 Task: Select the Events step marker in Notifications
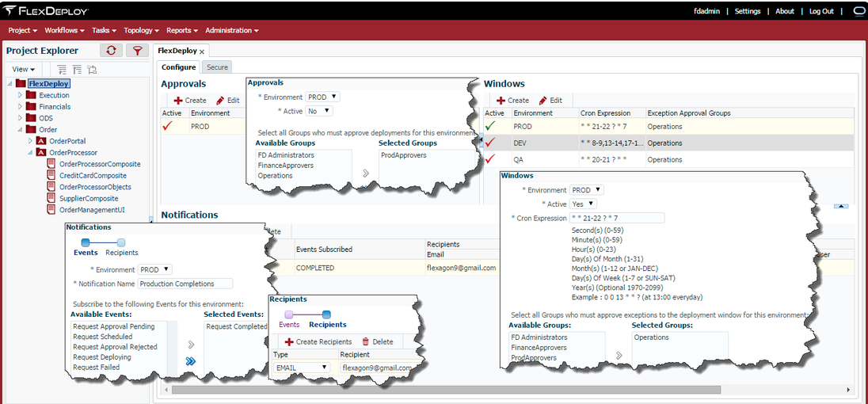(x=86, y=242)
